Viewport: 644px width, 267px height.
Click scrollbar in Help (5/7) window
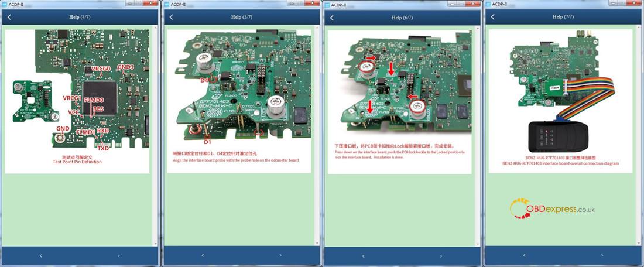[316, 136]
